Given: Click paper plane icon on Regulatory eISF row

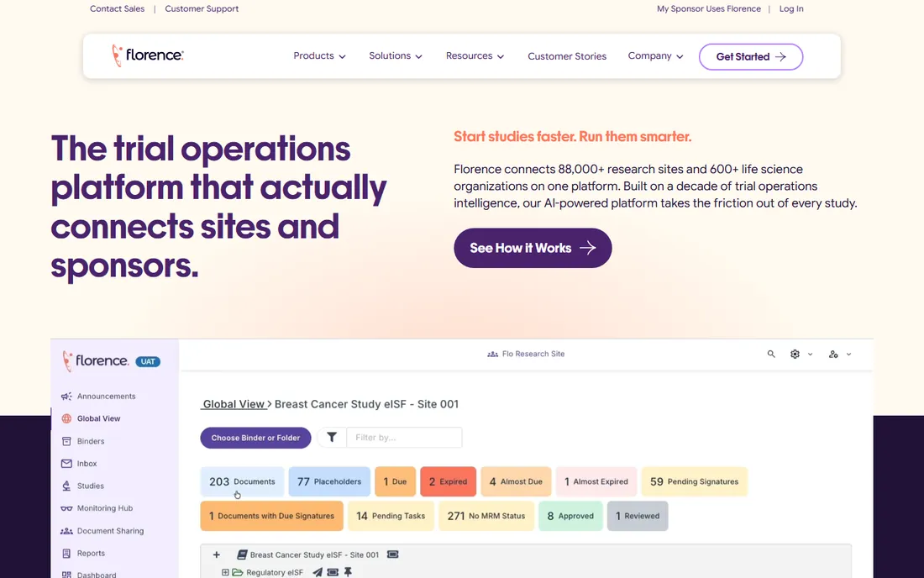Looking at the screenshot, I should (x=318, y=571).
